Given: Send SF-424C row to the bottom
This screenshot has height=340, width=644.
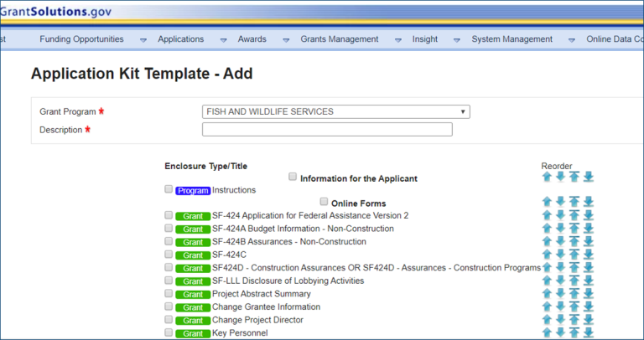Looking at the screenshot, I should tap(588, 255).
